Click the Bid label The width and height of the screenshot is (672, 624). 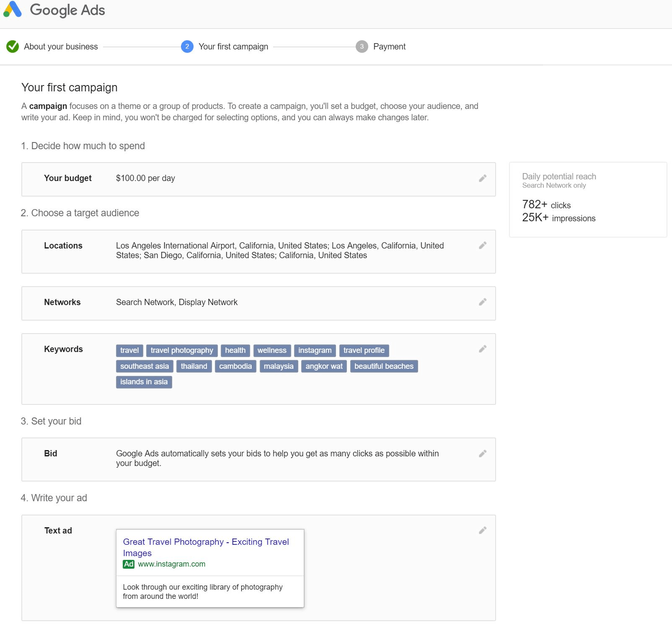click(x=51, y=453)
